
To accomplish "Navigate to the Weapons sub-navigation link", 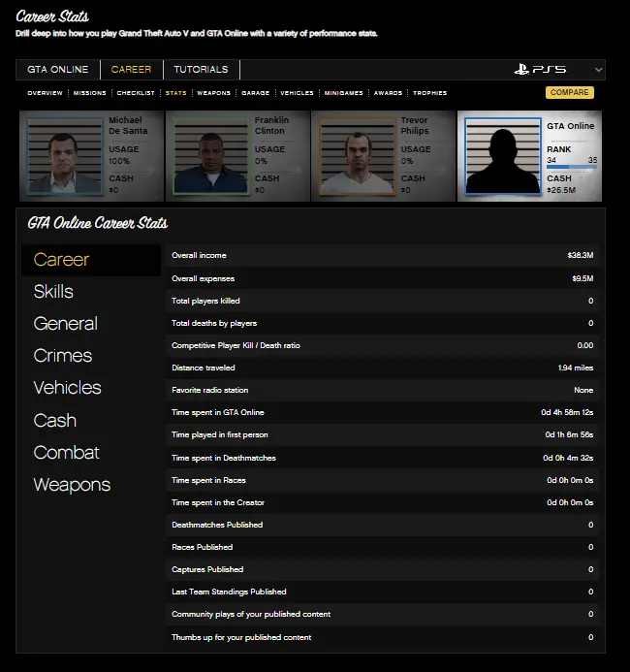I will point(213,93).
